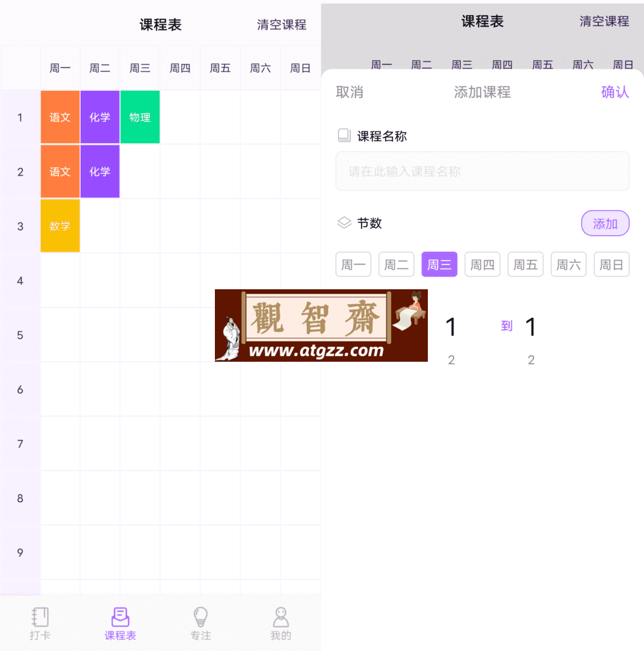Click the 课程表 title on left screen
The image size is (644, 651).
(x=161, y=25)
